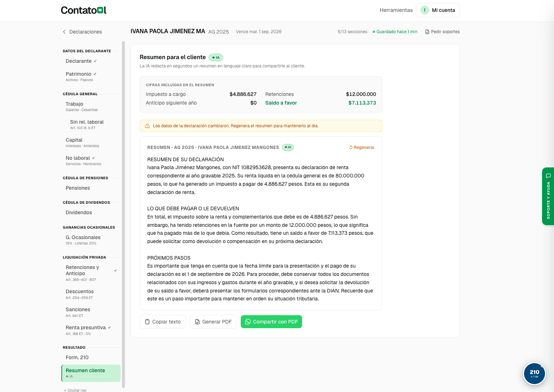Click IVANA PAOLA JIMENEZ MA title
Image resolution: width=554 pixels, height=392 pixels.
click(168, 31)
